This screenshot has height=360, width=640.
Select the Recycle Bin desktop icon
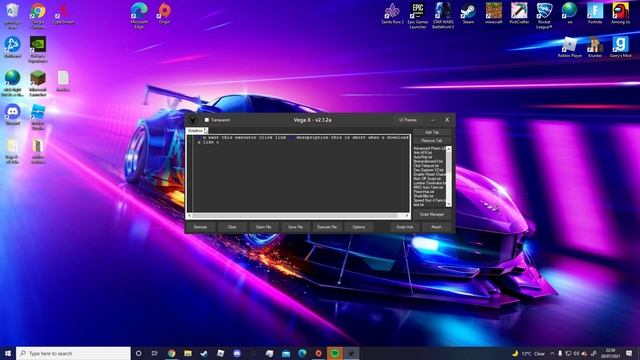coord(12,16)
